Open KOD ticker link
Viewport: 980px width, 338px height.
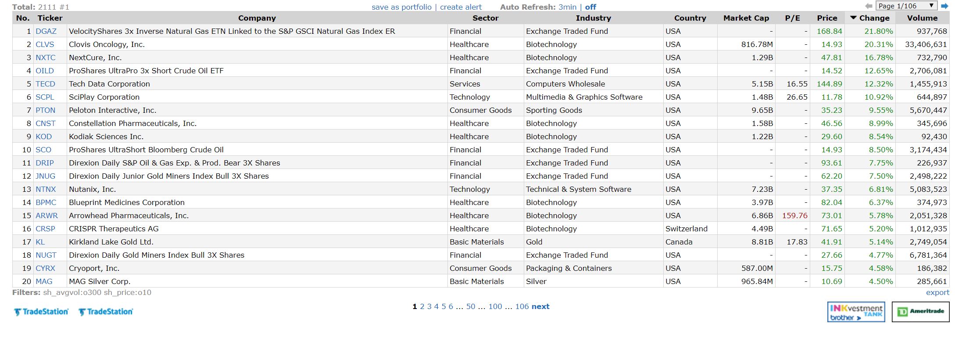43,137
